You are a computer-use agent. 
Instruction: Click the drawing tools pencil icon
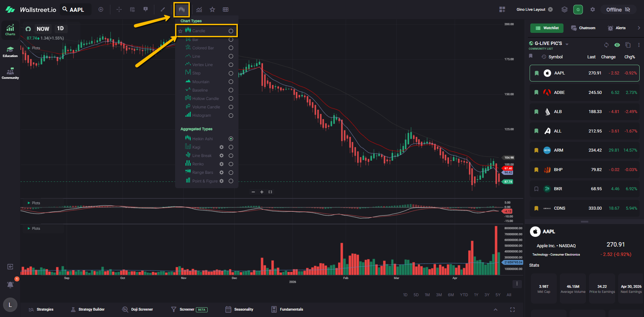pos(163,9)
